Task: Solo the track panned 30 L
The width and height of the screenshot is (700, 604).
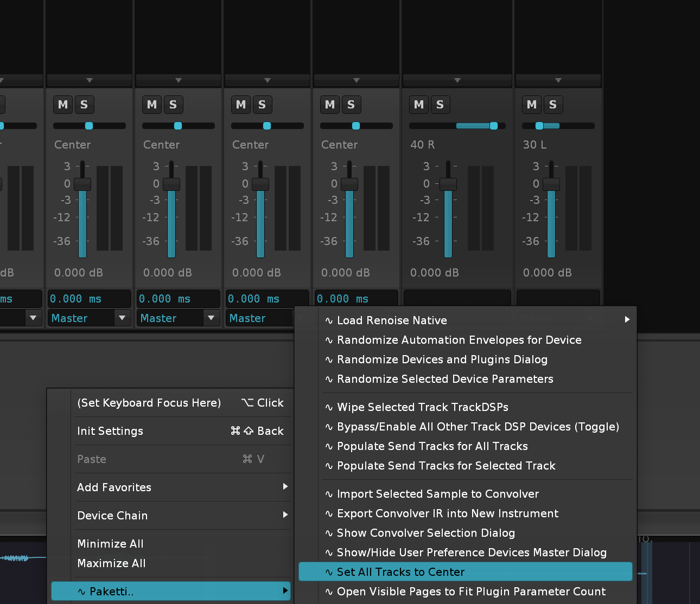Action: point(553,105)
